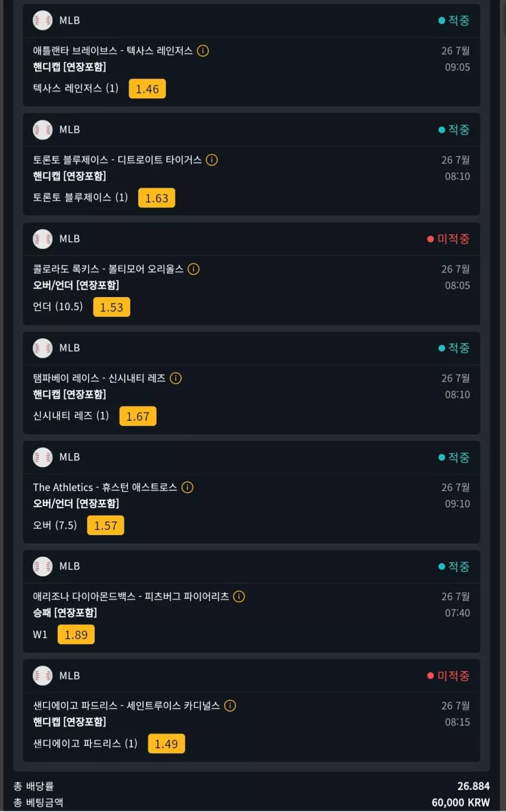Open info icon beside Toronto Blue Jays–Detroit Tigers
Image resolution: width=506 pixels, height=812 pixels.
[212, 160]
